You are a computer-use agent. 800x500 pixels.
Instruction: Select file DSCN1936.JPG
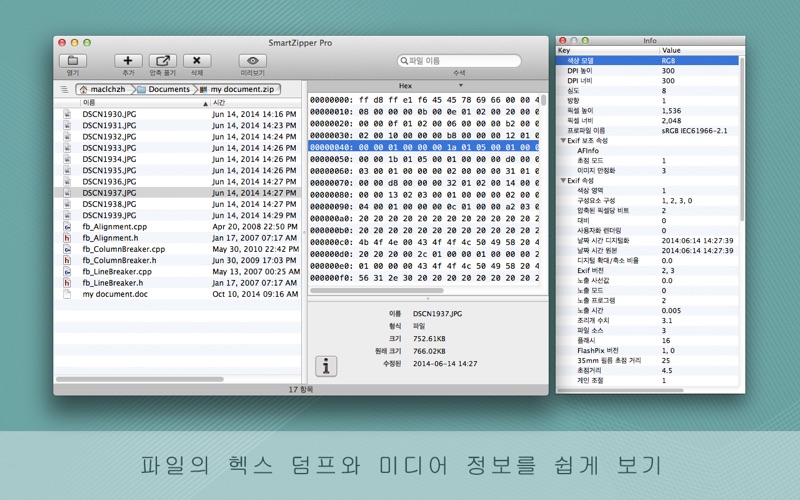pyautogui.click(x=109, y=182)
